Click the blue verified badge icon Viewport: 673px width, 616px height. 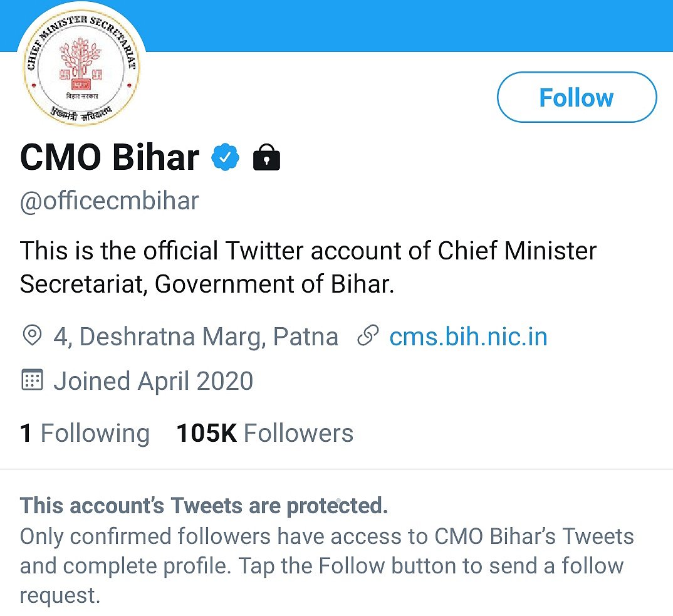226,157
